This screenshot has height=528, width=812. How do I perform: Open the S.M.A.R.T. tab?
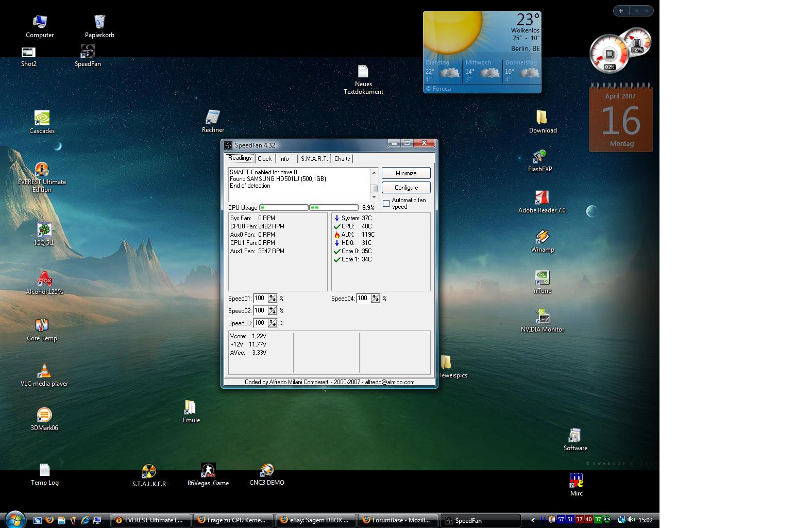tap(314, 159)
